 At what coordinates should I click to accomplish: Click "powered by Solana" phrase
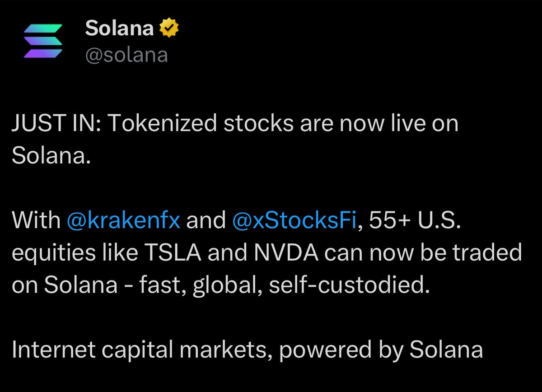click(x=373, y=351)
